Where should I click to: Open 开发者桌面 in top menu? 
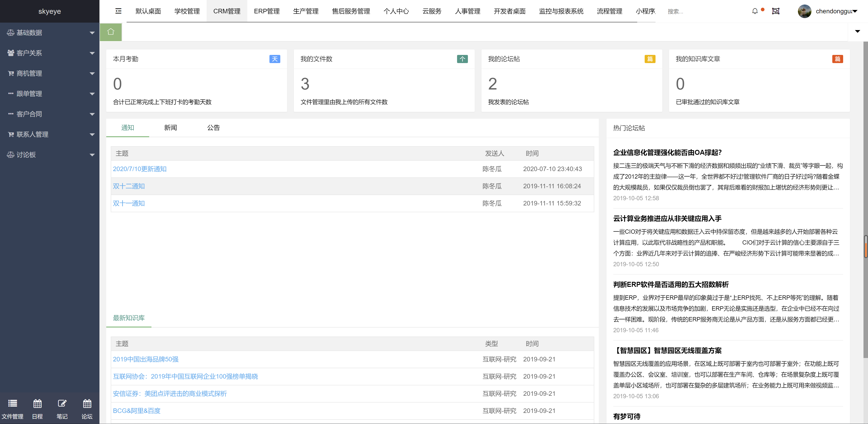click(x=509, y=11)
